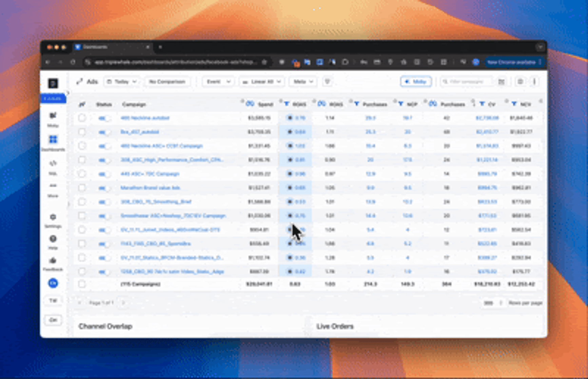This screenshot has width=588, height=379.
Task: Select the Marathon Brand value Ads checkbox
Action: pyautogui.click(x=82, y=188)
